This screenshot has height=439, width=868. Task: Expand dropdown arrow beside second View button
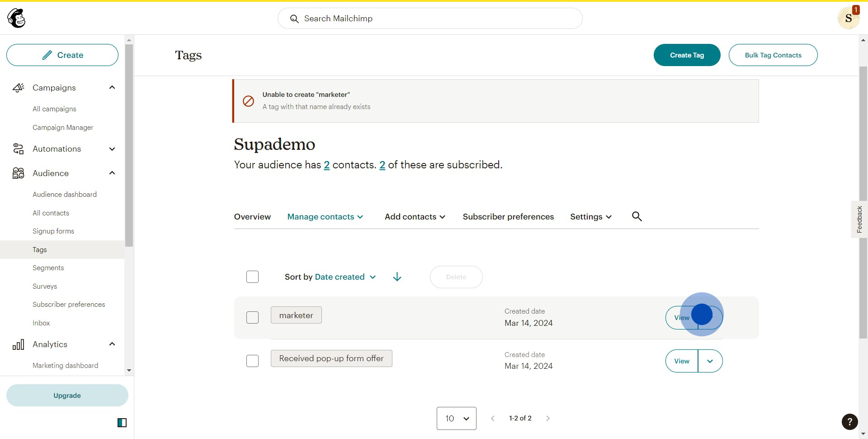coord(710,361)
